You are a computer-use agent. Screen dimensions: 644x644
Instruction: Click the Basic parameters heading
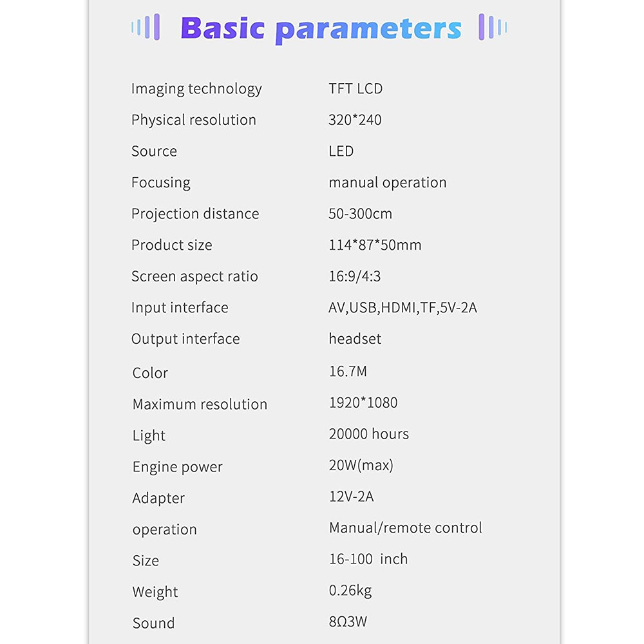(x=321, y=29)
